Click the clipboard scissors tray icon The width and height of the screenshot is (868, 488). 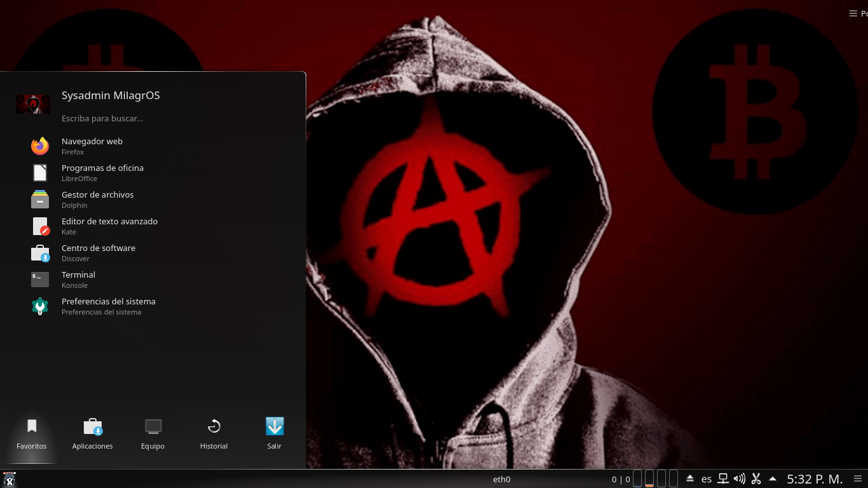click(x=756, y=479)
